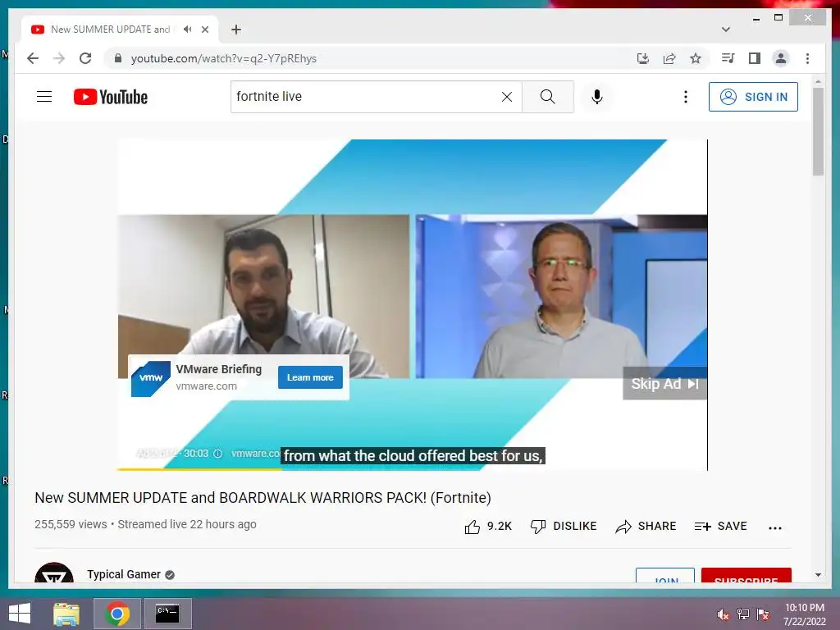This screenshot has width=840, height=630.
Task: Open Windows Start menu
Action: click(20, 614)
